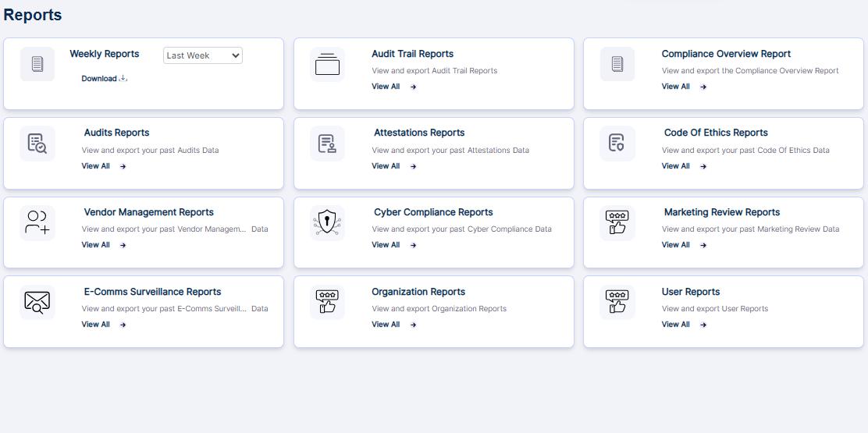Click the Cyber Compliance Reports title
Screen dimensions: 868x433
[x=433, y=212]
